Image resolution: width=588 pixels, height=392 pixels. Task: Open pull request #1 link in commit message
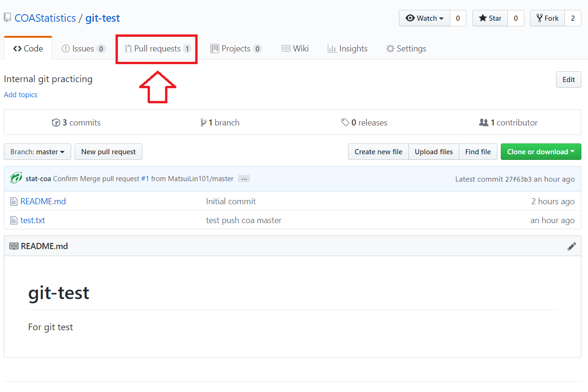[145, 179]
